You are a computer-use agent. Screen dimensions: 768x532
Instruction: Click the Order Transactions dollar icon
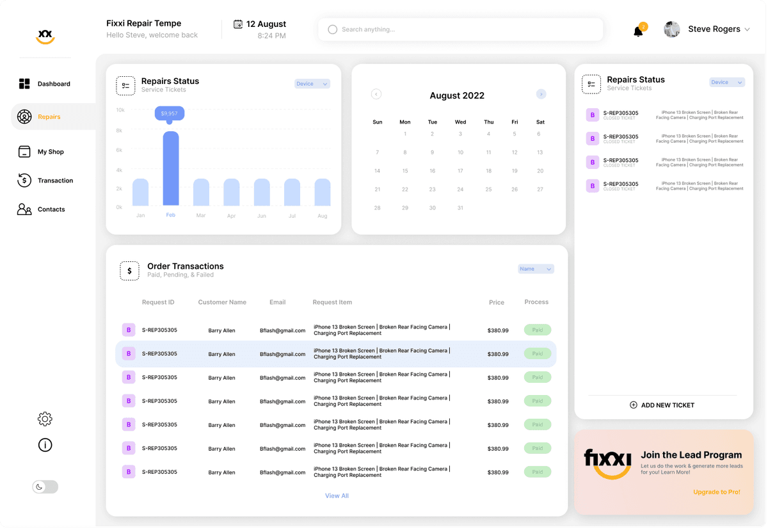pos(130,271)
